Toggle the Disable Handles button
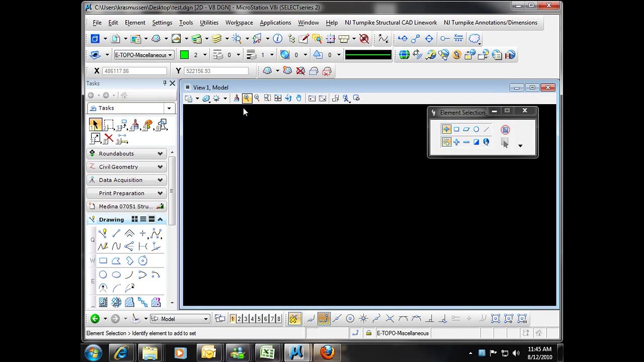The width and height of the screenshot is (644, 362). pyautogui.click(x=505, y=130)
